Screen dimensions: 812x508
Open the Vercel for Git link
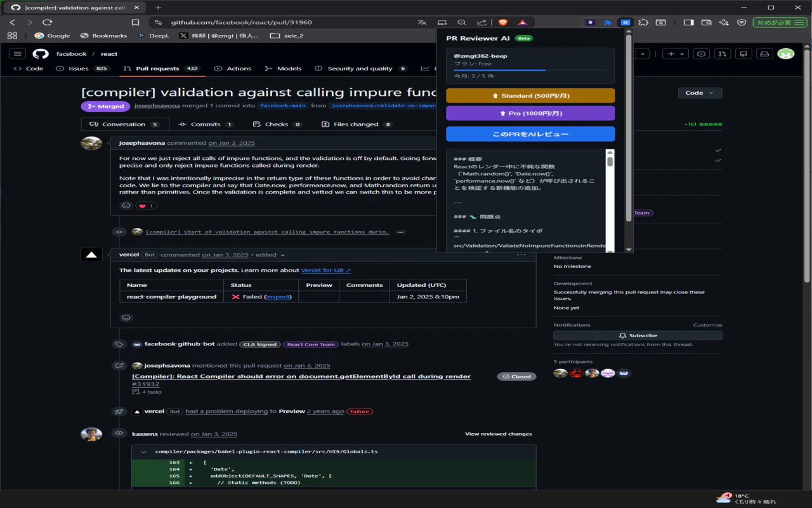pyautogui.click(x=325, y=271)
